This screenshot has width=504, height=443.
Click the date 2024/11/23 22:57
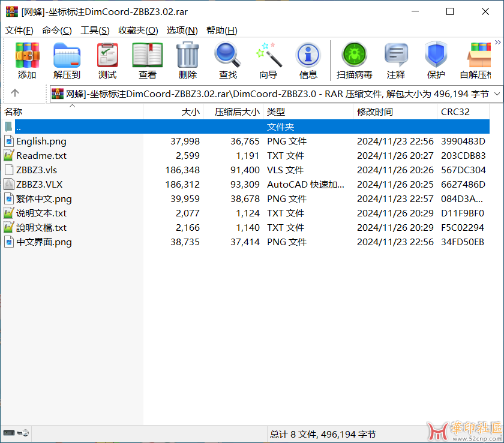[395, 199]
